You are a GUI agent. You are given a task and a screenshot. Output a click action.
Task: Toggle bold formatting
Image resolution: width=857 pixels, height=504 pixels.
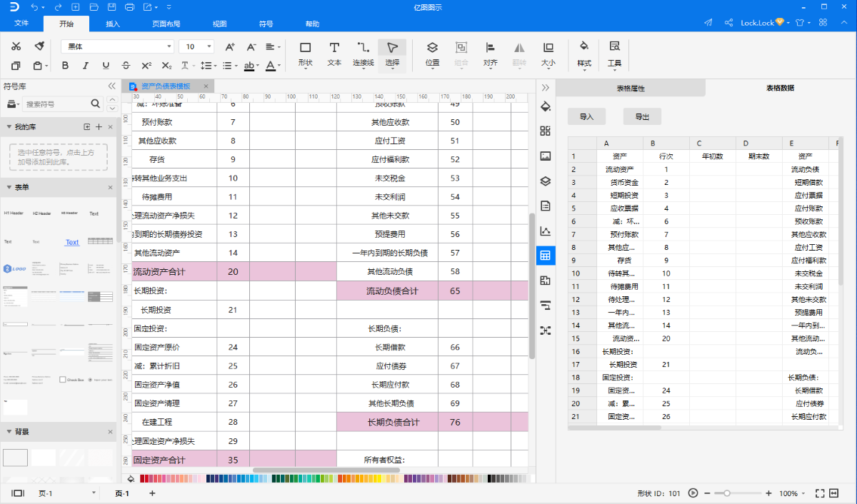(x=65, y=66)
